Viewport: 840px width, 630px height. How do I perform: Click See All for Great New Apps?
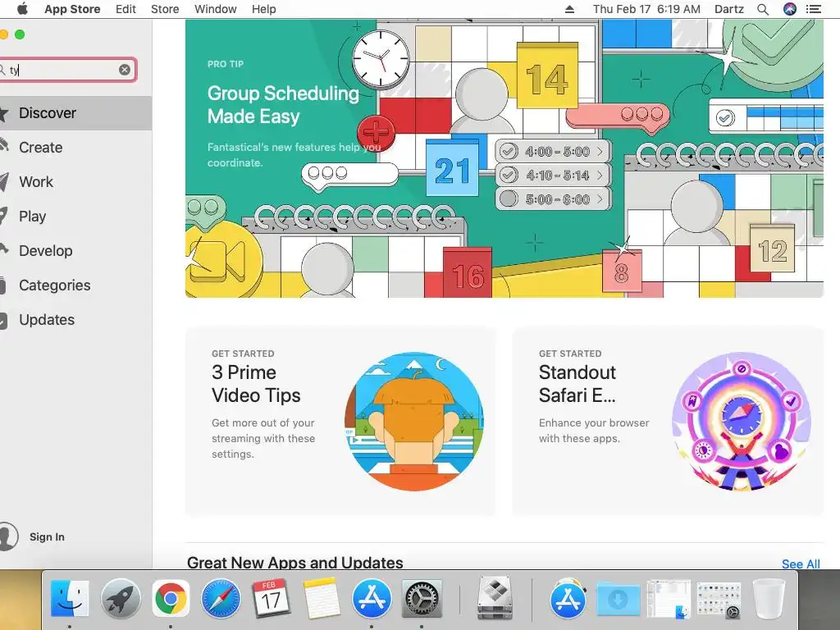pyautogui.click(x=801, y=564)
